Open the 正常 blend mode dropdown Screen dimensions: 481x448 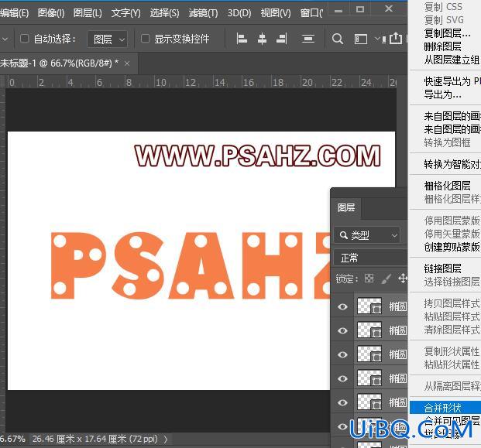[x=371, y=258]
